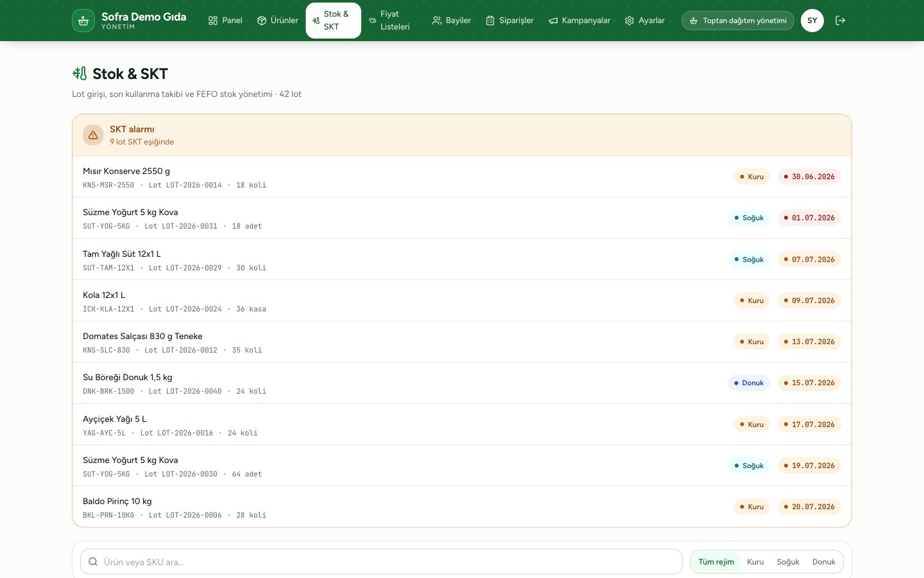Navigate to Bayiler
This screenshot has width=924, height=578.
coord(452,21)
